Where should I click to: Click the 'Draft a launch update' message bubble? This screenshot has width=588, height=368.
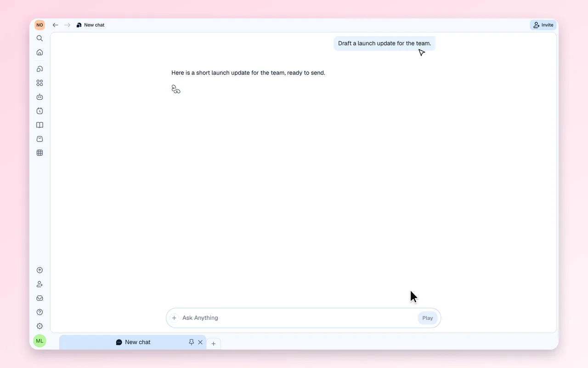pos(384,44)
